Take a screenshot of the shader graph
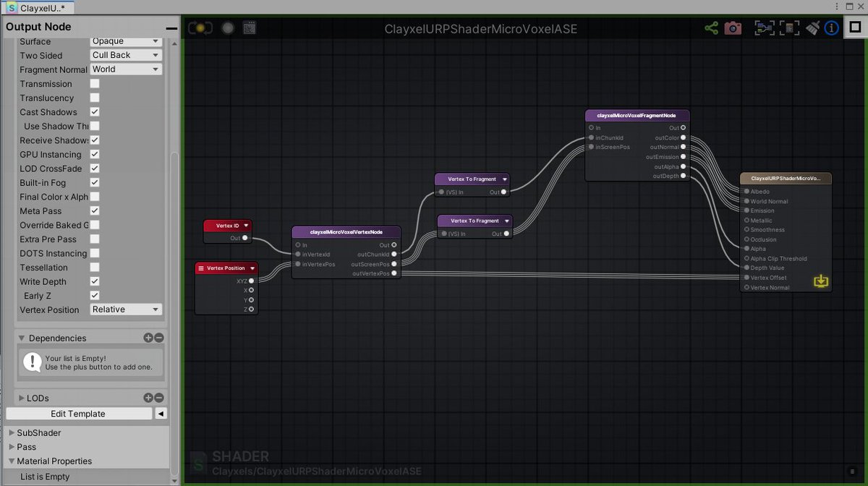This screenshot has width=868, height=486. click(733, 27)
